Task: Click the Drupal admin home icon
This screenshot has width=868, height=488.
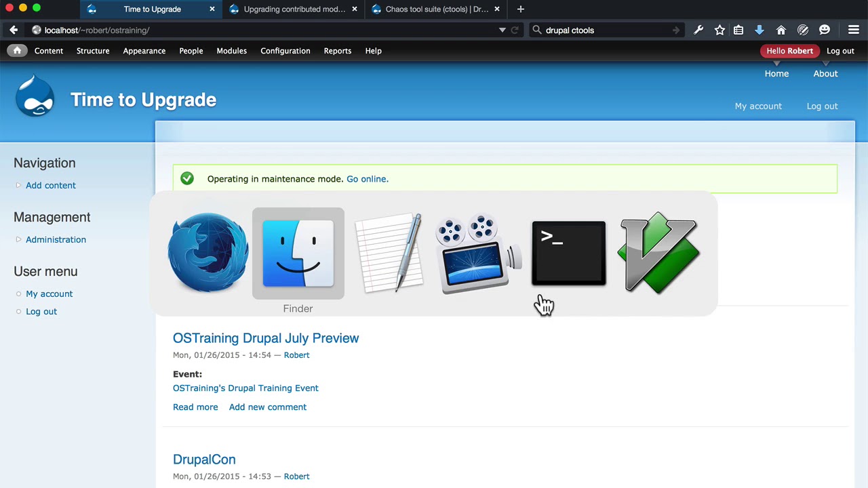Action: point(17,51)
